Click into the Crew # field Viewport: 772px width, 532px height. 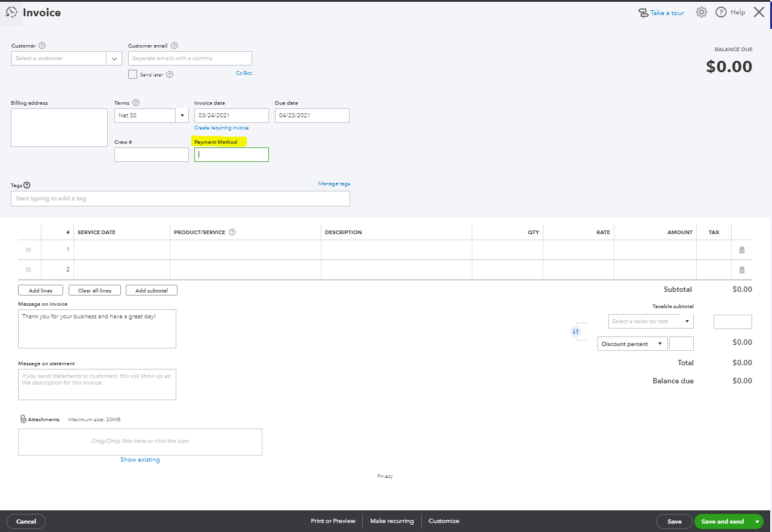(151, 155)
